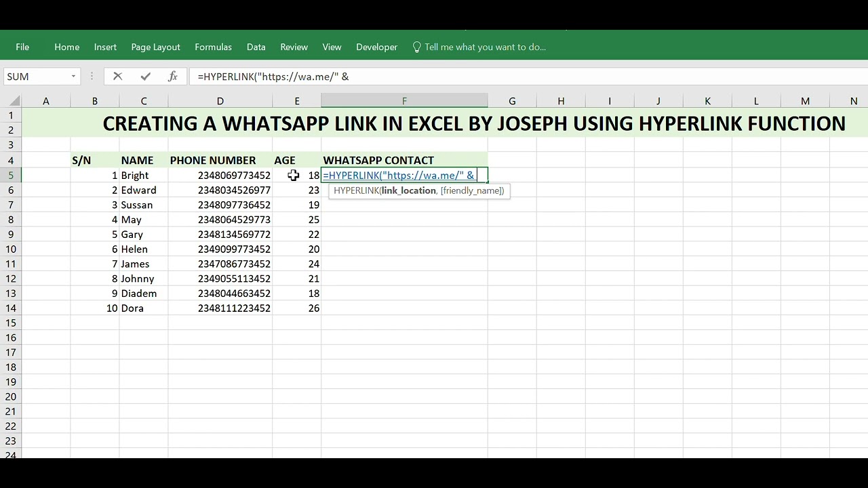Image resolution: width=868 pixels, height=488 pixels.
Task: Click friendly_name argument in the tooltip
Action: pyautogui.click(x=472, y=190)
